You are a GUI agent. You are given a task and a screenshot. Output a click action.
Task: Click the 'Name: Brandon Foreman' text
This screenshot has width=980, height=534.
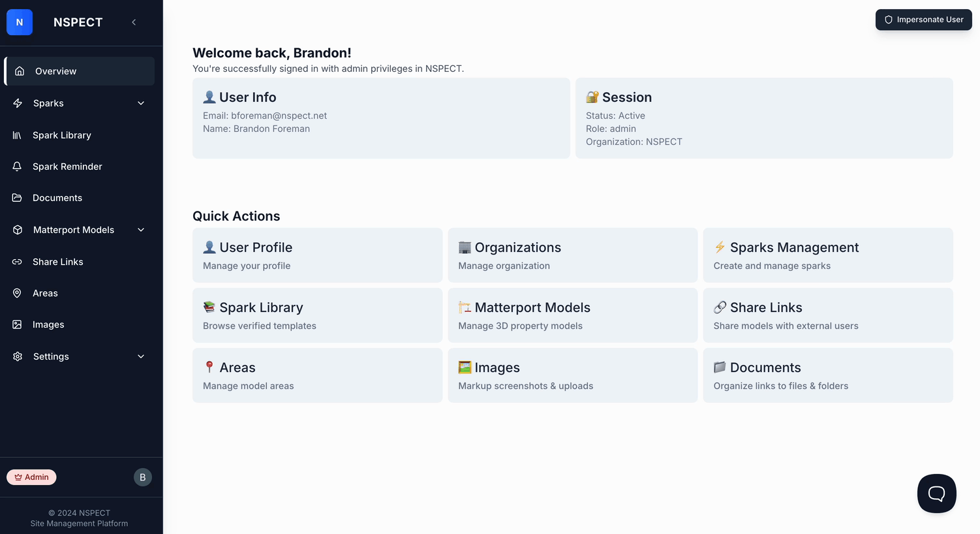(256, 129)
